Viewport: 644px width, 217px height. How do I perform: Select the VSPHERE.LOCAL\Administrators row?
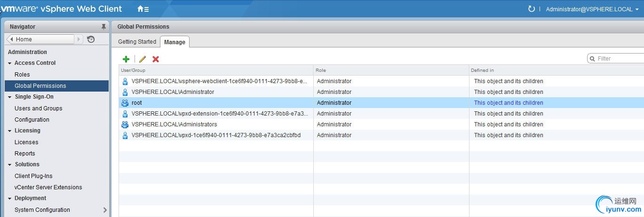[381, 124]
